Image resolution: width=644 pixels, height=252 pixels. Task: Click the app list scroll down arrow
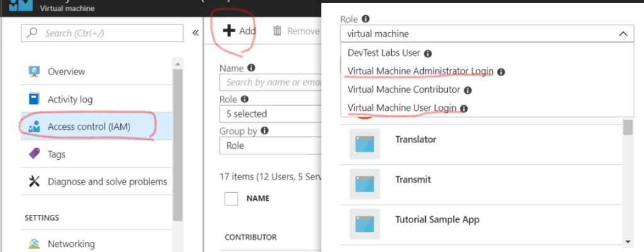point(628,241)
